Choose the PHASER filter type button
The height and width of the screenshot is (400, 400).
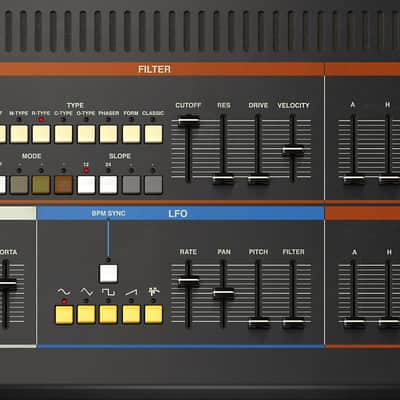tap(109, 134)
